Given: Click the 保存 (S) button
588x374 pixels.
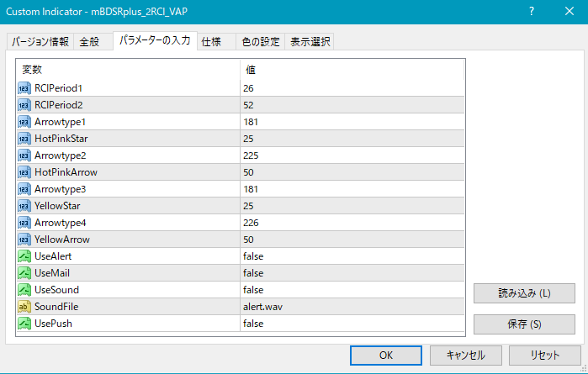Looking at the screenshot, I should click(524, 324).
